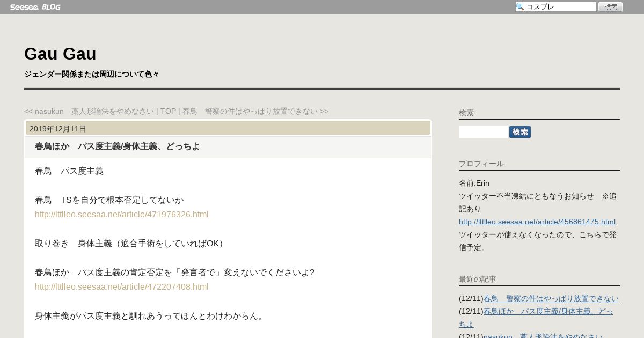Go to previous post nasukun 藁人形論法をやめなさい
Screen dimensions: 644x338
[x=89, y=111]
